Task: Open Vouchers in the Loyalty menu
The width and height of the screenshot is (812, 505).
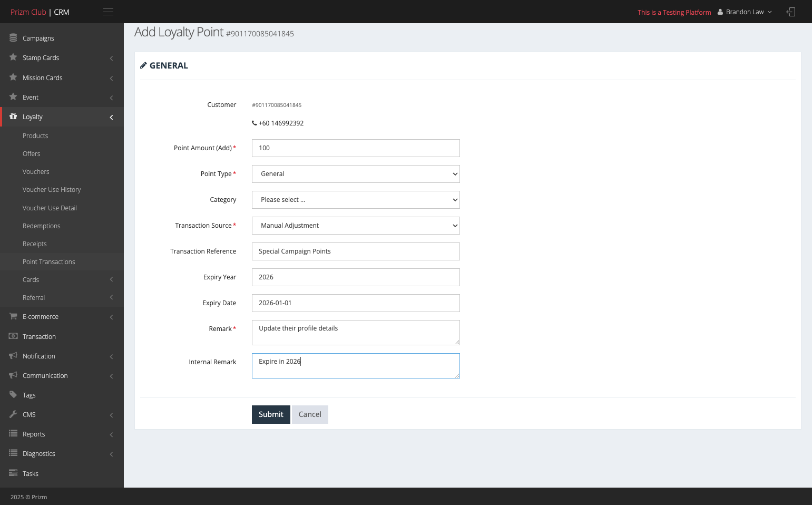Action: point(36,171)
